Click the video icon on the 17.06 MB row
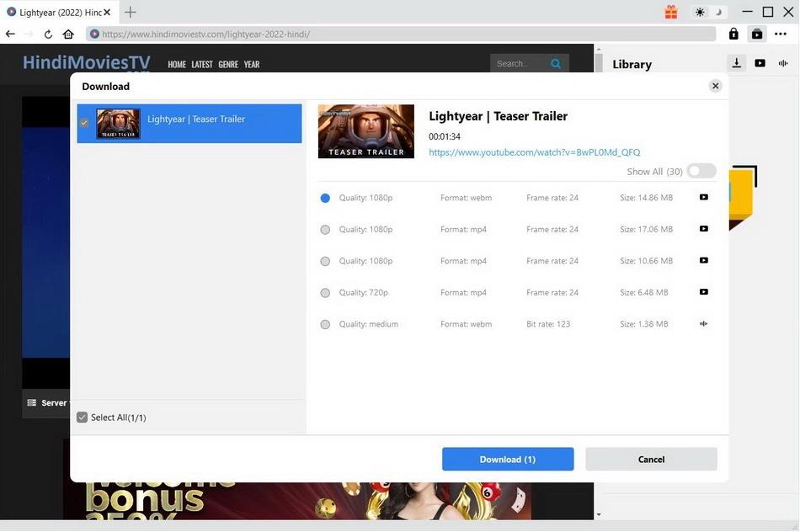The width and height of the screenshot is (800, 532). tap(703, 229)
